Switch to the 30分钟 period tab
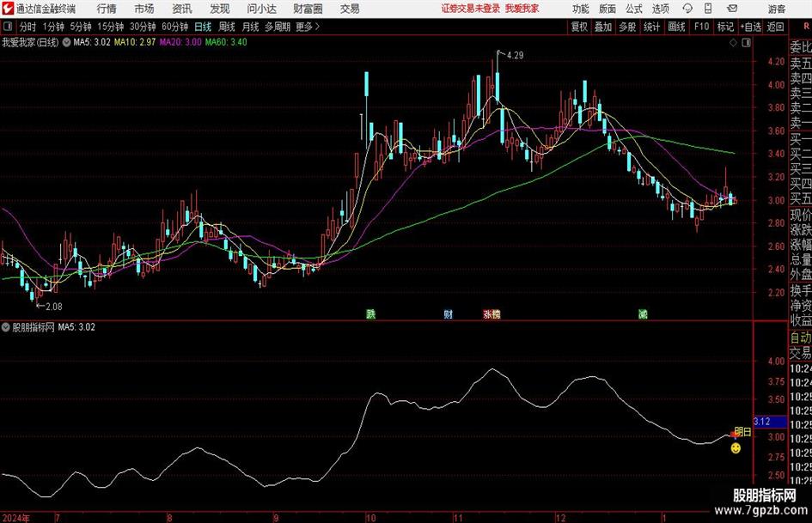This screenshot has height=523, width=812. pos(143,27)
